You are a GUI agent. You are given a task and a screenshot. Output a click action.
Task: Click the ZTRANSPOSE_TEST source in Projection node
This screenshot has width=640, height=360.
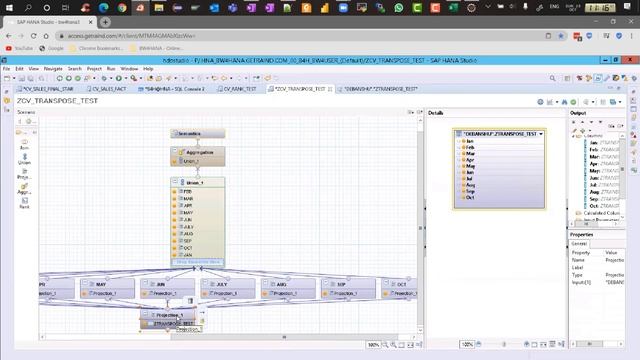168,323
